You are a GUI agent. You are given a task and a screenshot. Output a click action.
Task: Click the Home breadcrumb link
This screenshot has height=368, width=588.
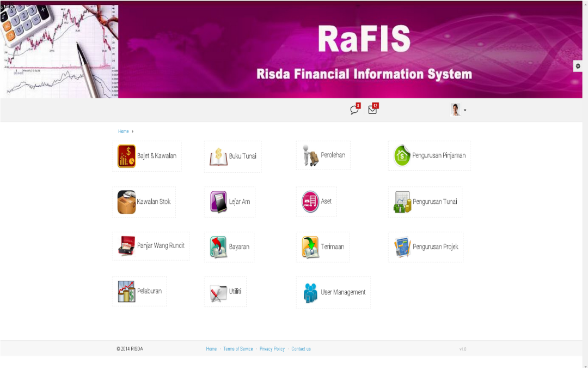tap(124, 131)
